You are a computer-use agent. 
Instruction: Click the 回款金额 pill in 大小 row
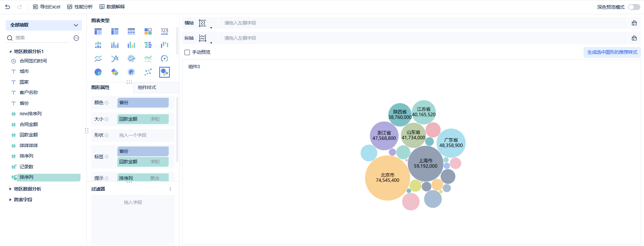coord(143,119)
